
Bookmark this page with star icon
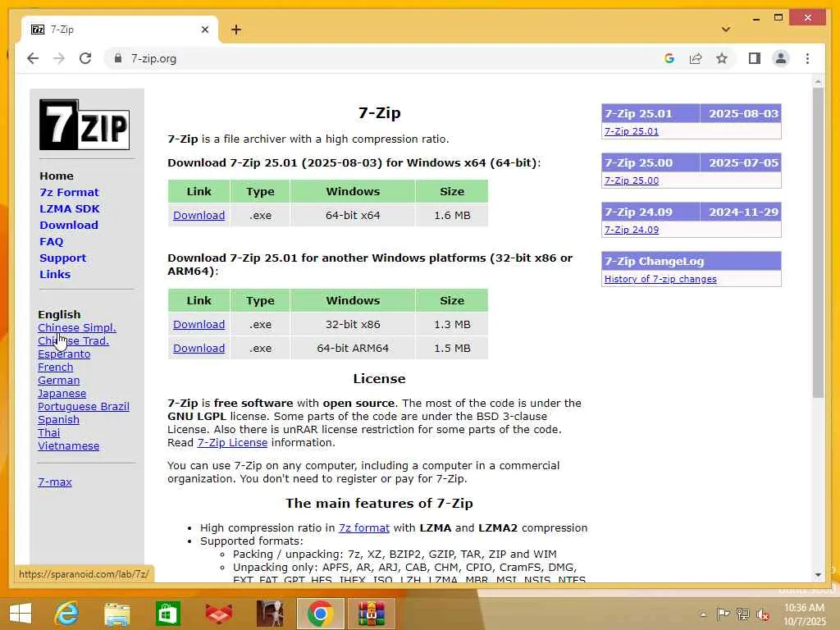[722, 58]
